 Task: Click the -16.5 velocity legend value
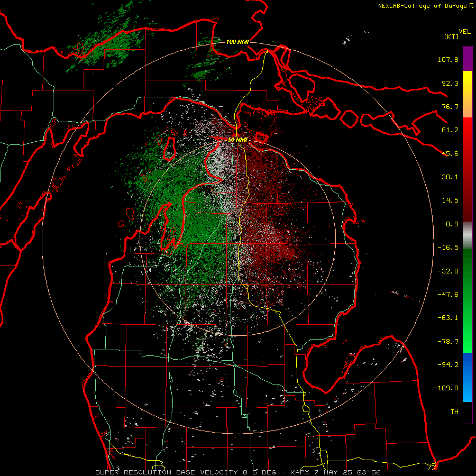(448, 248)
